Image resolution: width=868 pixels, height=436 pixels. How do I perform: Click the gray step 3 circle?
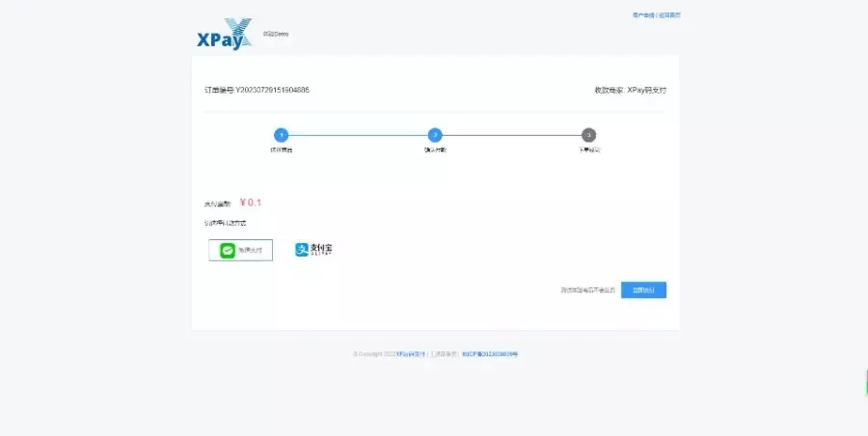coord(589,135)
